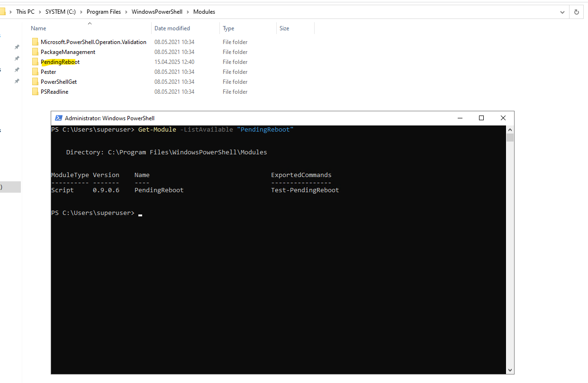Click the Type column header
Screen dimensions: 588x383
[228, 28]
